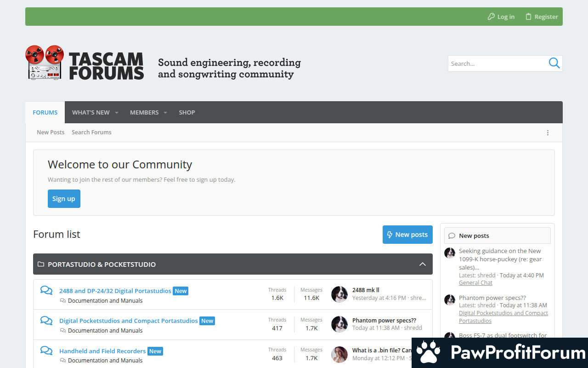588x368 pixels.
Task: Open Documentation and Manuals under Digital Pocketstudios
Action: (105, 330)
